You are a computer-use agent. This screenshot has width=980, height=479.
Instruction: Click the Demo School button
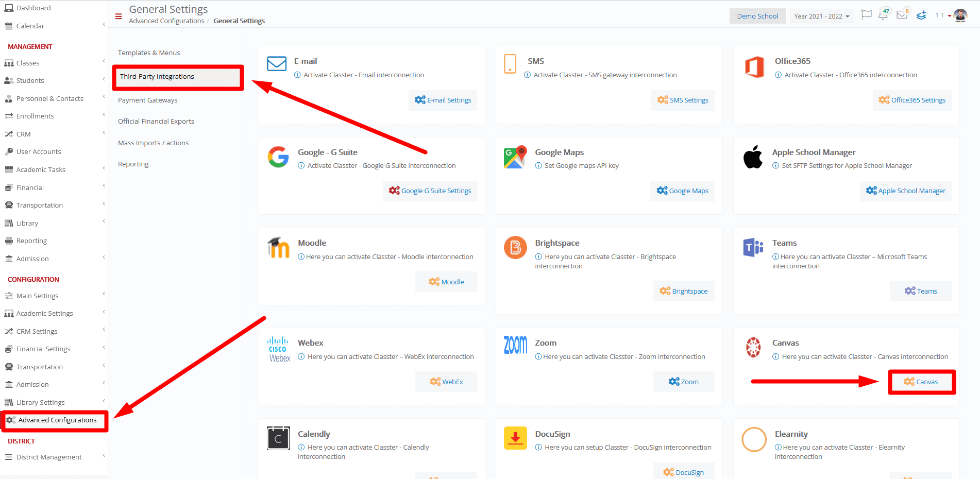pyautogui.click(x=757, y=16)
